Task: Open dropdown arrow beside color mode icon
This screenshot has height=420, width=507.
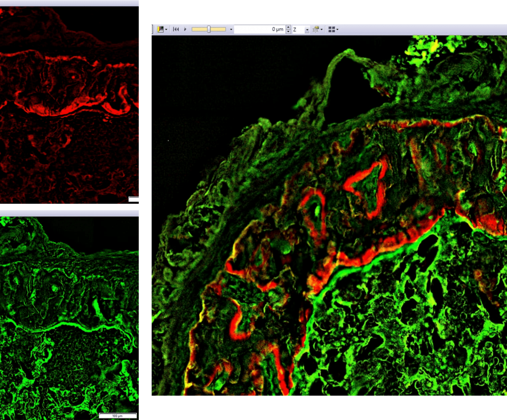Action: [x=167, y=29]
